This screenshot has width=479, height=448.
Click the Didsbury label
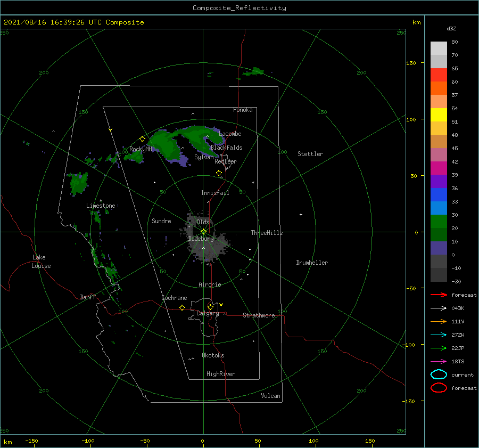click(x=201, y=239)
